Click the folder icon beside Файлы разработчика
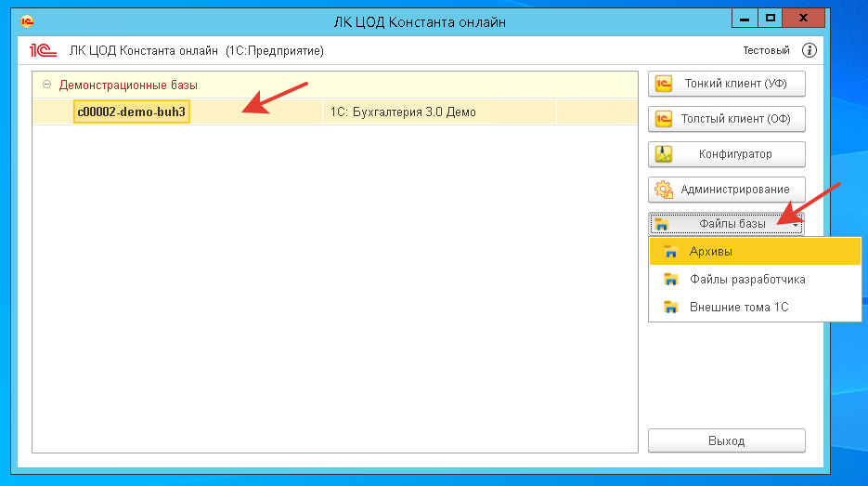868x486 pixels. 670,280
